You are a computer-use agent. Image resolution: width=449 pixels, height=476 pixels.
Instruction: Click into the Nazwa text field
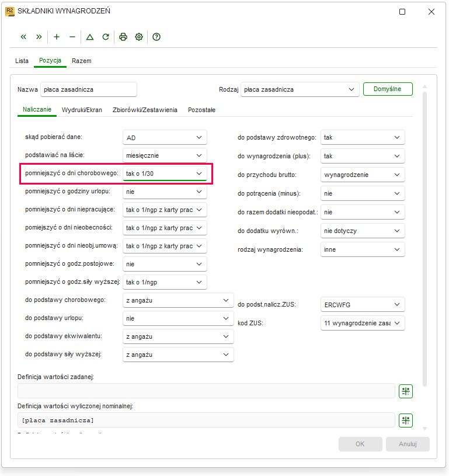click(x=89, y=89)
